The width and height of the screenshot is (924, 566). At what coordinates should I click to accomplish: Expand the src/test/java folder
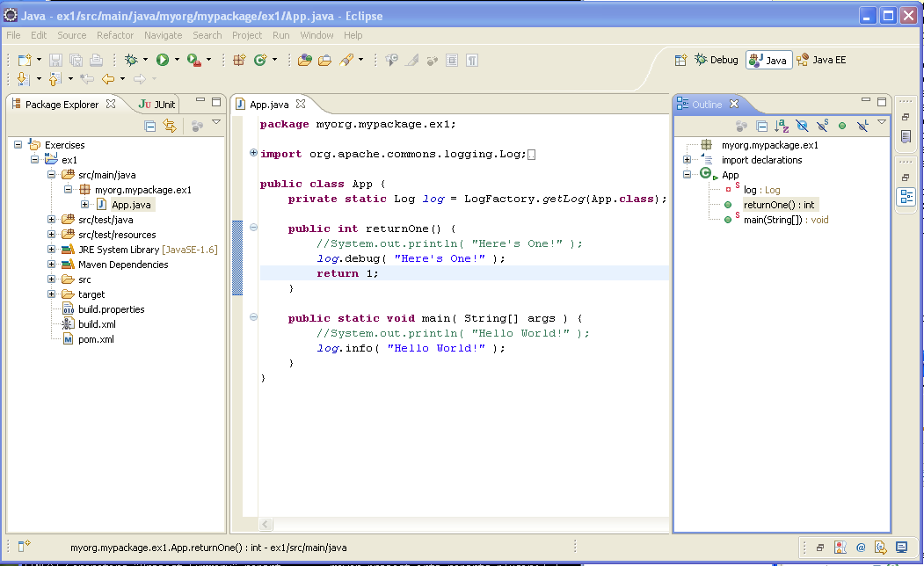pyautogui.click(x=51, y=219)
